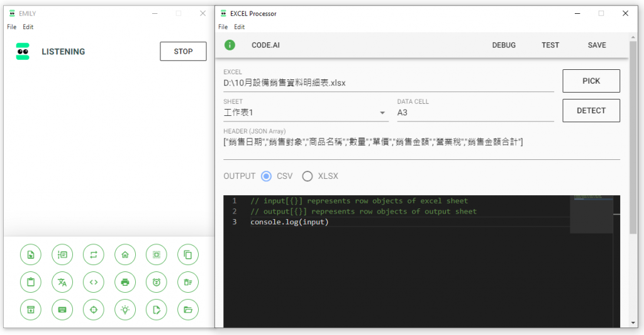Open the File menu in EMILY window
The width and height of the screenshot is (644, 335).
point(11,26)
